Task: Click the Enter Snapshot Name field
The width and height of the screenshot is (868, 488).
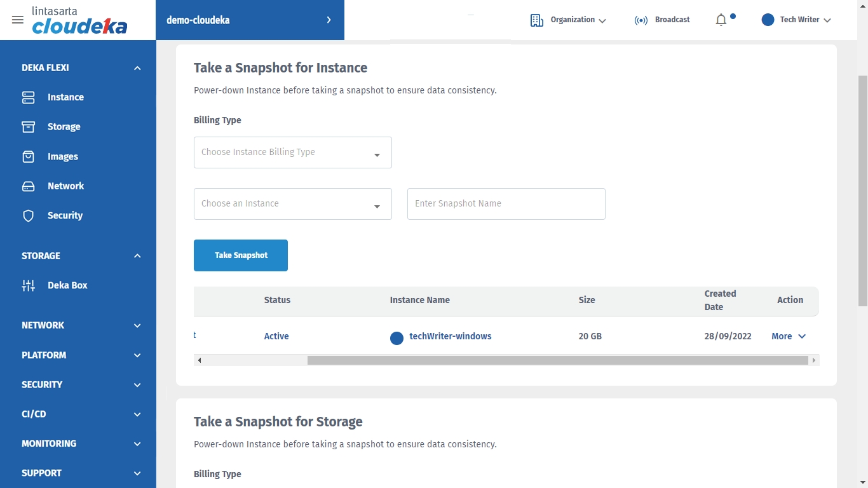Action: point(506,204)
